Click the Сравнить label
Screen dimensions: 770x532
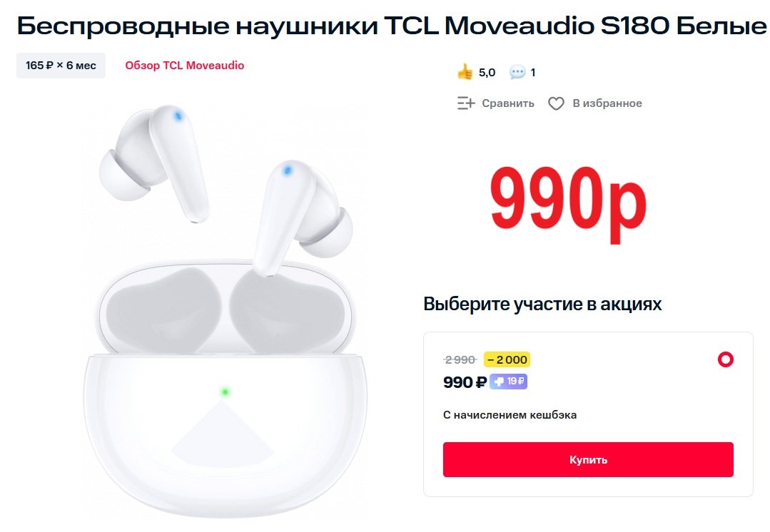(508, 103)
